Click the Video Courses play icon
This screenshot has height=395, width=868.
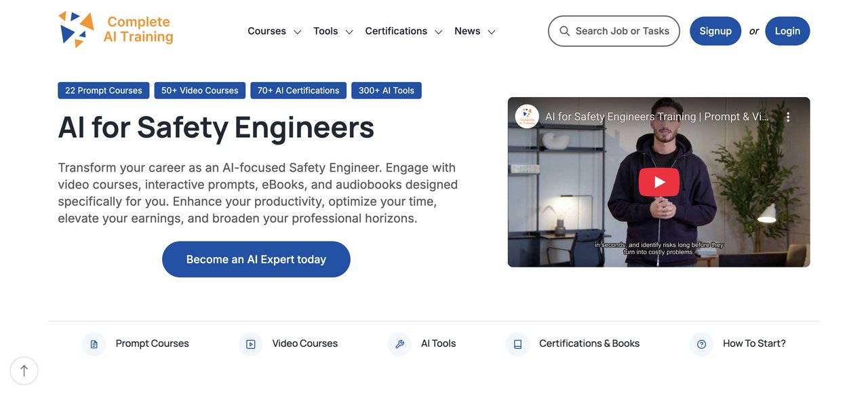click(250, 344)
